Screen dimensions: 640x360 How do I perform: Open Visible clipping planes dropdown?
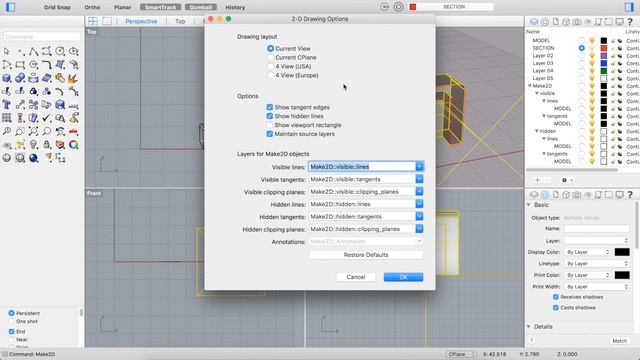pyautogui.click(x=419, y=191)
